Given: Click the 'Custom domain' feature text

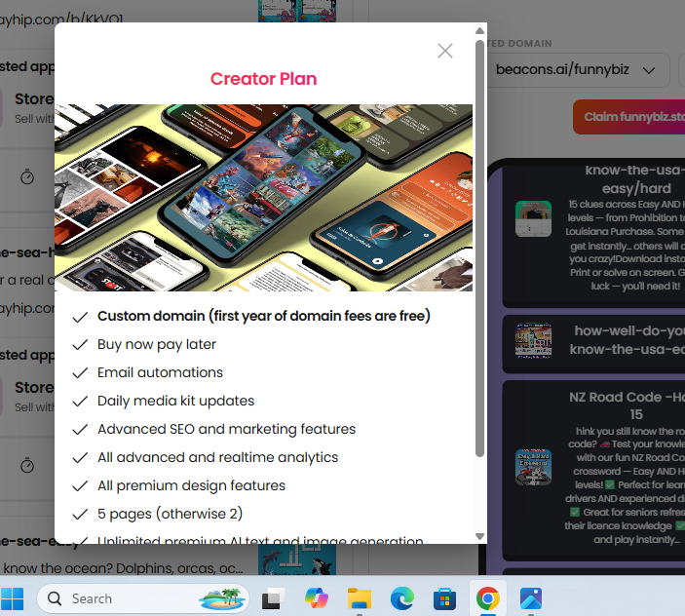Looking at the screenshot, I should pyautogui.click(x=264, y=316).
